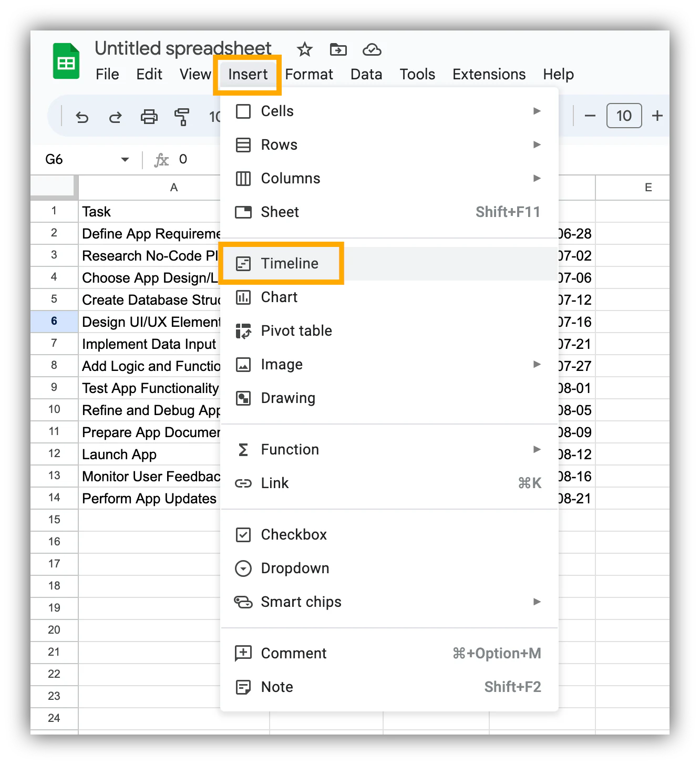Click the Timeline menu item icon
The height and width of the screenshot is (765, 700).
(x=243, y=264)
